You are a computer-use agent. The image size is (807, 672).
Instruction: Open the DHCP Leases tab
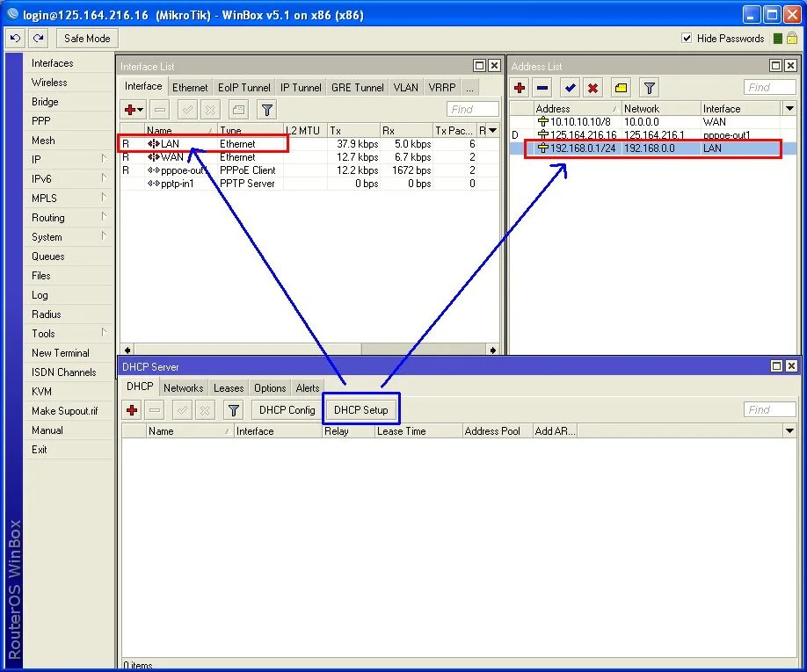pos(229,388)
